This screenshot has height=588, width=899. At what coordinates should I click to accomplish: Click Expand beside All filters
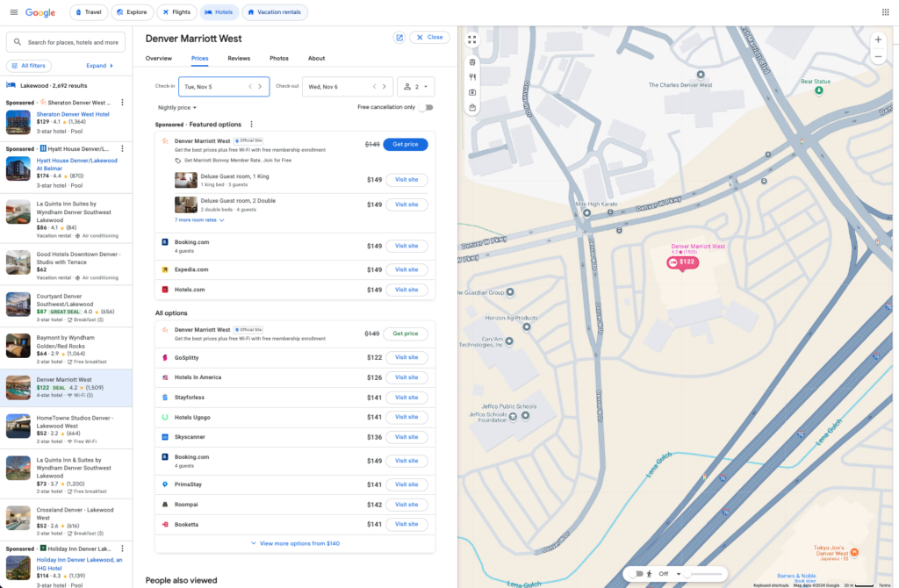click(x=99, y=66)
